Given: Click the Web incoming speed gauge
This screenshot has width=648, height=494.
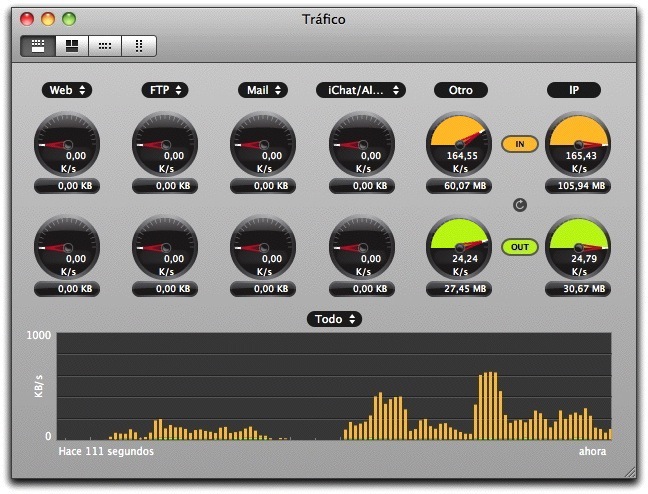Looking at the screenshot, I should [x=67, y=144].
